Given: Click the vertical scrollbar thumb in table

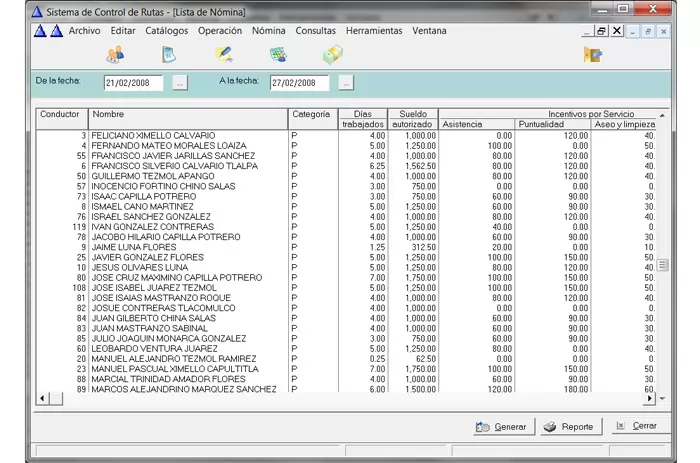Looking at the screenshot, I should pos(662,265).
